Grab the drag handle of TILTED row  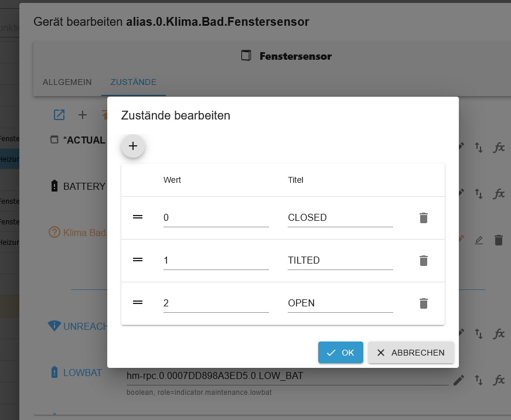[x=138, y=259]
